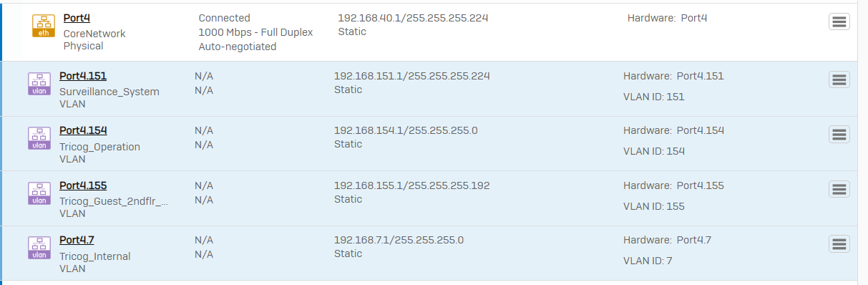Open the hamburger menu for Port4
The width and height of the screenshot is (868, 285).
click(x=839, y=22)
